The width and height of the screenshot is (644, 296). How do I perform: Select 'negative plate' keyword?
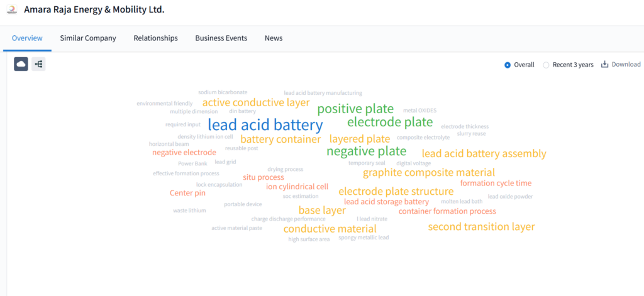(x=366, y=151)
